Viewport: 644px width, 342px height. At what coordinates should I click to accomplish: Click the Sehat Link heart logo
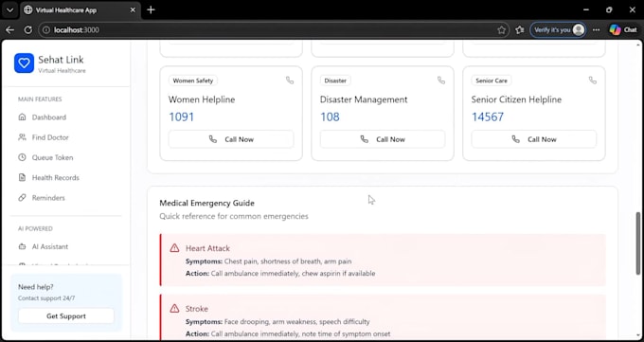(24, 63)
